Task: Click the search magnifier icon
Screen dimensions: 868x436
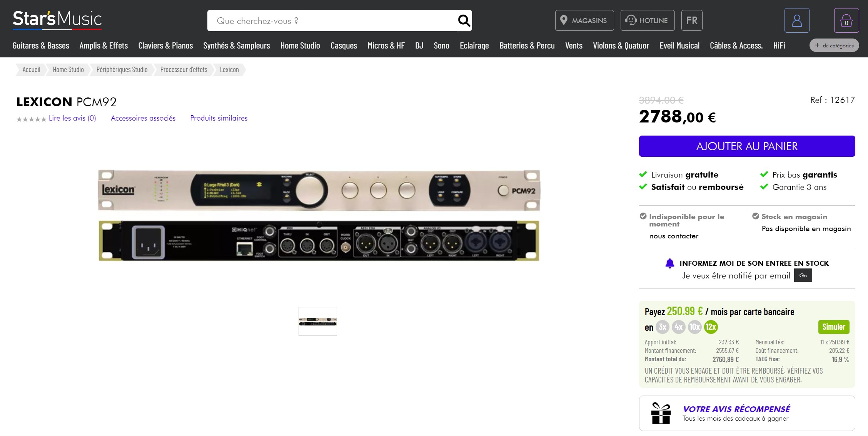Action: [464, 20]
